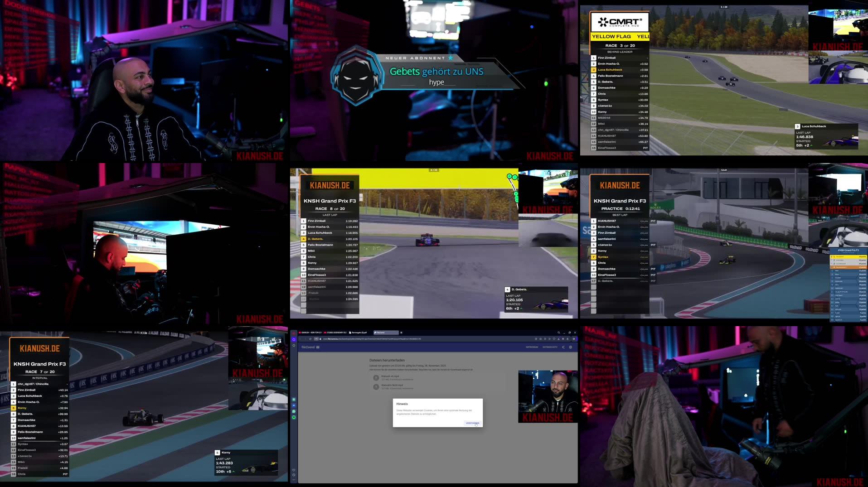868x487 pixels.
Task: Toggle the ad-blocker shield extension
Action: click(x=574, y=339)
